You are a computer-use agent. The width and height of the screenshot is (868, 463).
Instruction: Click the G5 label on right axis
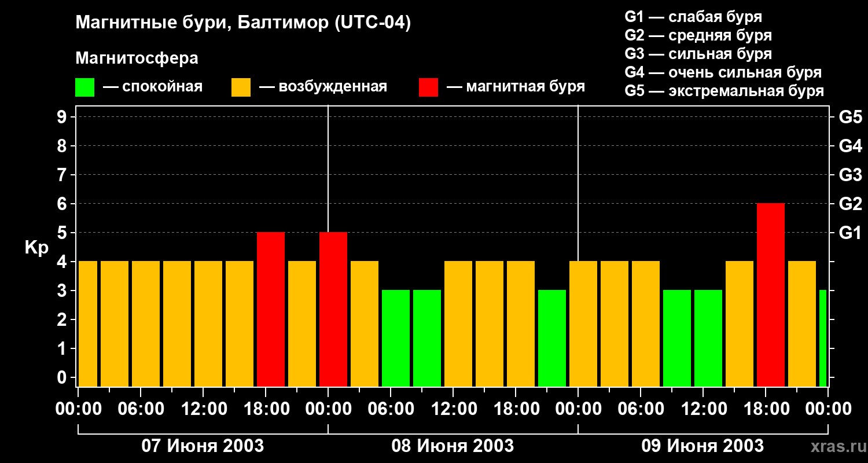coord(850,117)
